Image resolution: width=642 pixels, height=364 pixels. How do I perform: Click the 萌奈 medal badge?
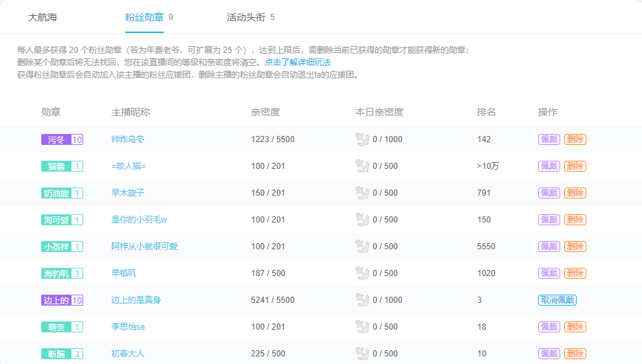point(63,327)
